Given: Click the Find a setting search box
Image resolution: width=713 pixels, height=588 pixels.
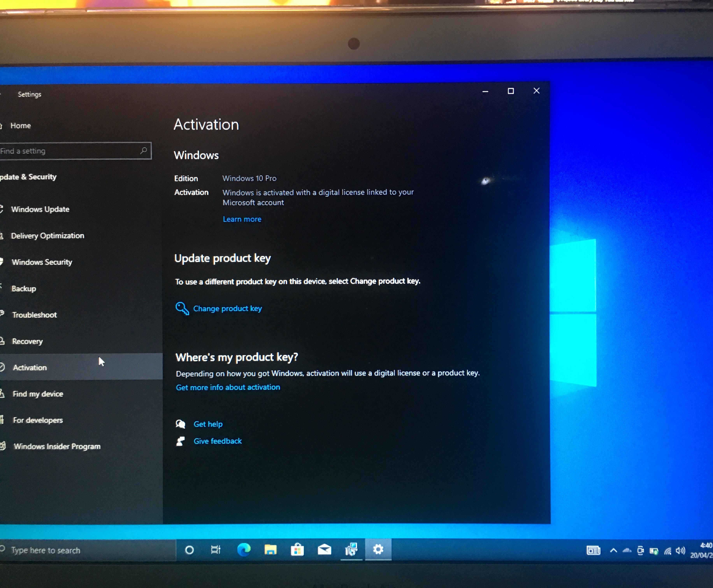Looking at the screenshot, I should coord(75,151).
